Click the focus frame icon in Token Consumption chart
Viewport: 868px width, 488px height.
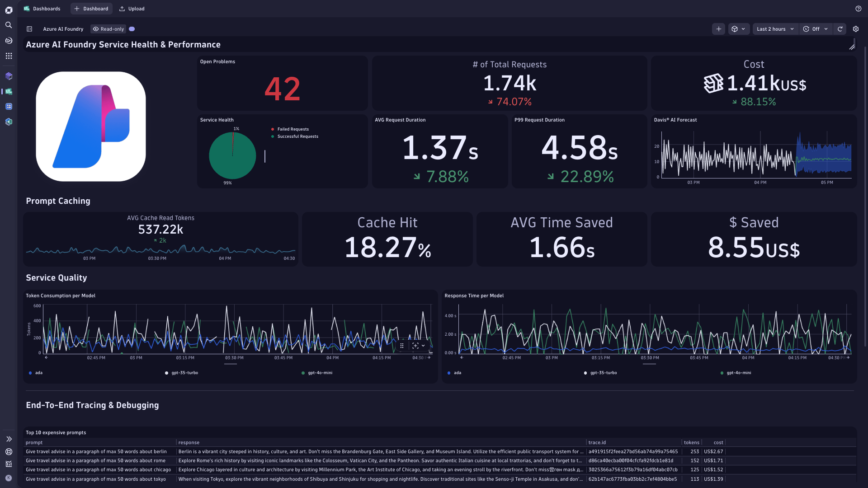[415, 346]
